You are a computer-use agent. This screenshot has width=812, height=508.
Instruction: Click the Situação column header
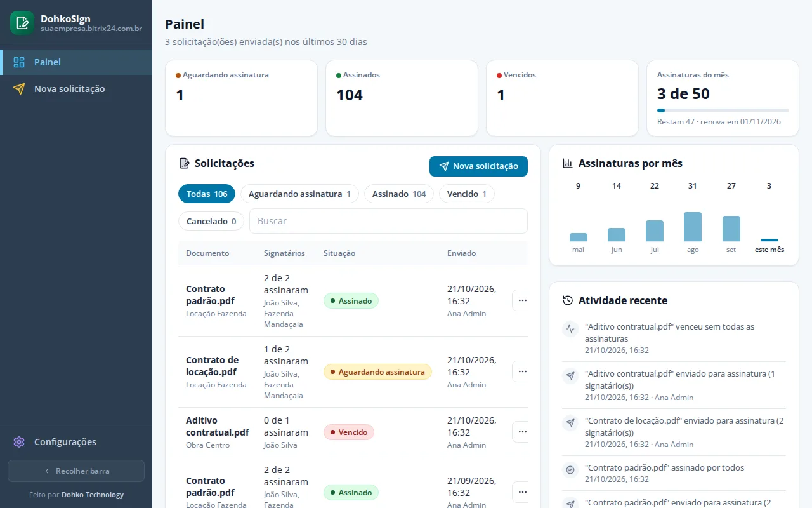[339, 253]
